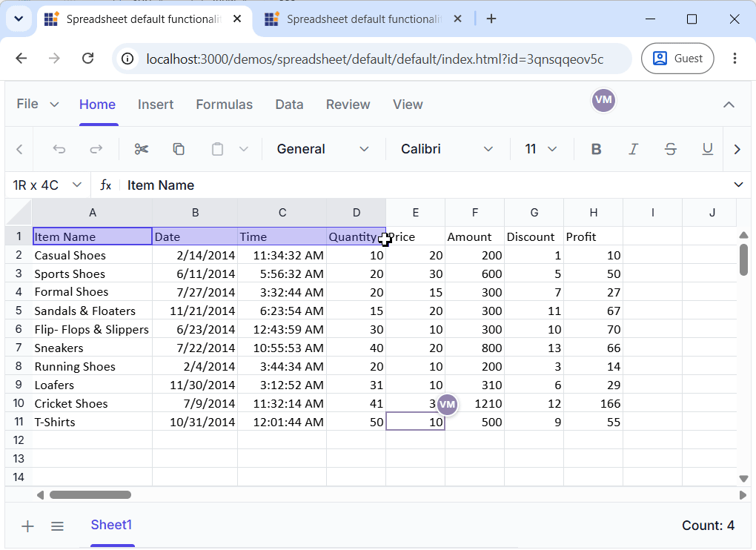Toggle Strikethrough formatting
This screenshot has width=756, height=550.
(671, 150)
